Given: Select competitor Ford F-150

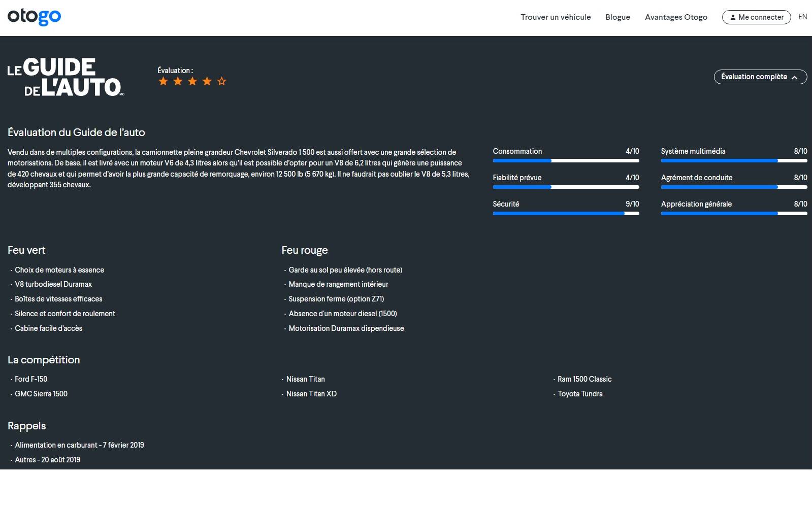Looking at the screenshot, I should [31, 379].
